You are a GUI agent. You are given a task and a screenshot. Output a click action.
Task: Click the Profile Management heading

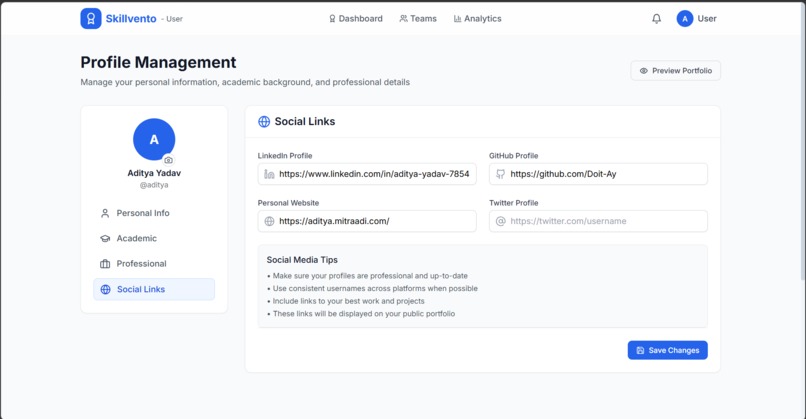point(158,62)
